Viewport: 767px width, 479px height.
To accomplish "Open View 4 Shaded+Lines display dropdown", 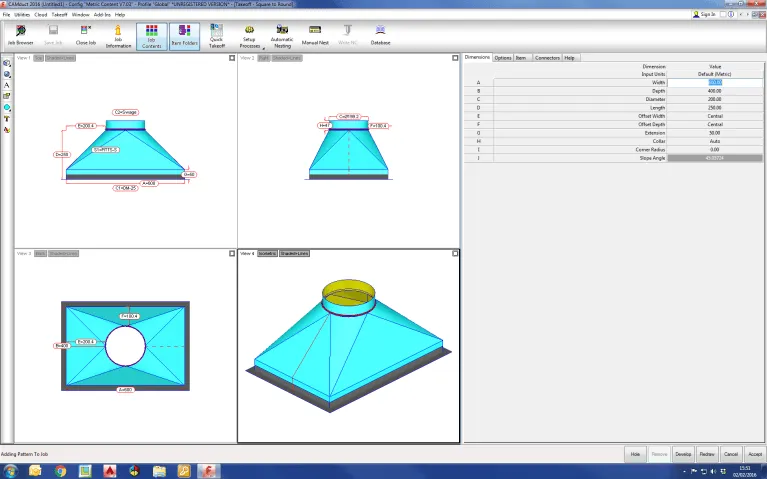I will click(x=294, y=253).
